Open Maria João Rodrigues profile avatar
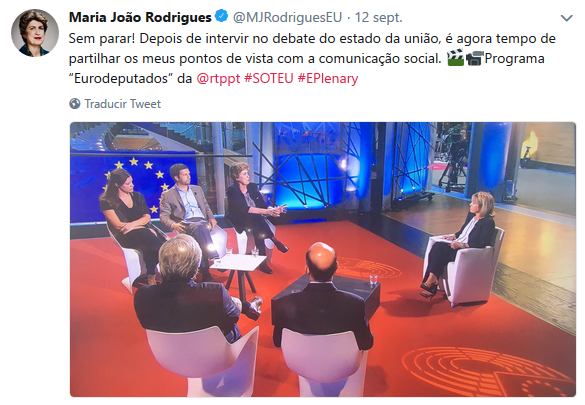Viewport: 585px width, 405px height. click(34, 33)
